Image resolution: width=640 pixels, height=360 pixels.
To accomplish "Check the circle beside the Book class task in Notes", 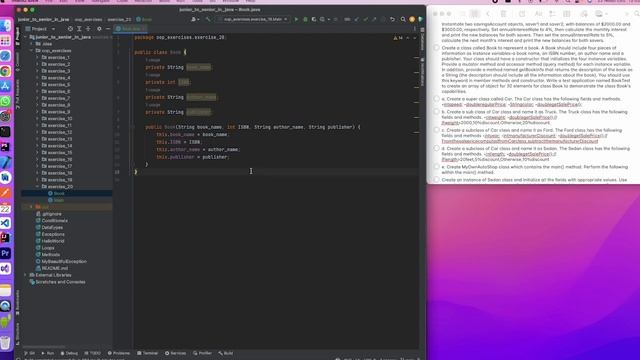I will point(436,48).
